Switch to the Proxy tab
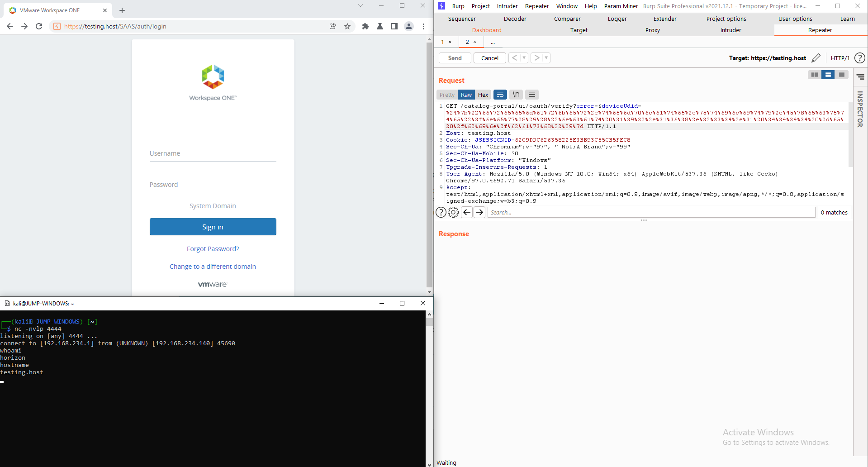 (652, 30)
